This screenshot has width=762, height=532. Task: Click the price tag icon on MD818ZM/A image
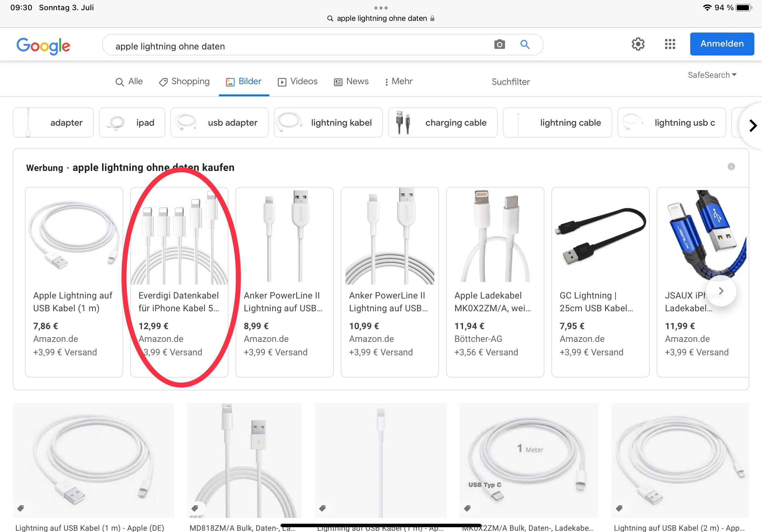pyautogui.click(x=195, y=508)
